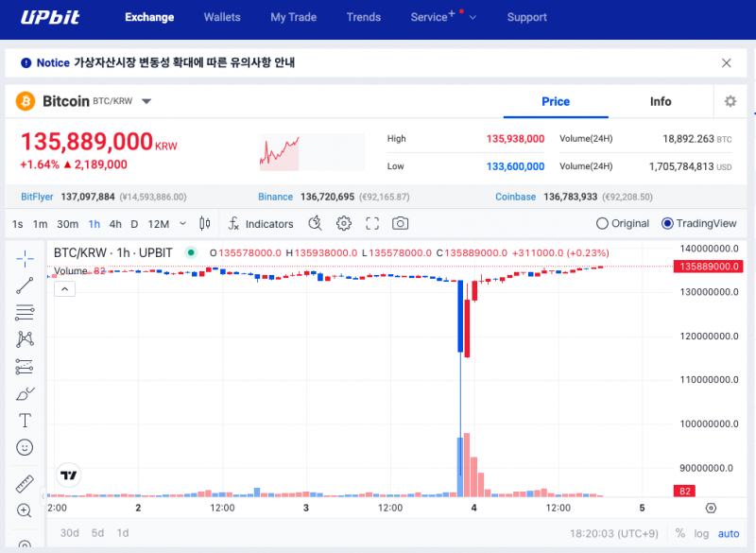756x553 pixels.
Task: Open the Indicators panel
Action: (261, 224)
